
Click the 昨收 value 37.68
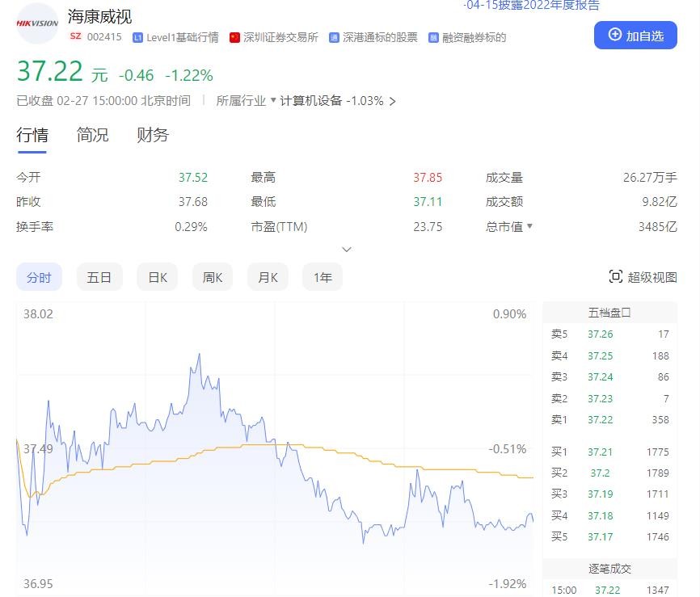point(193,202)
